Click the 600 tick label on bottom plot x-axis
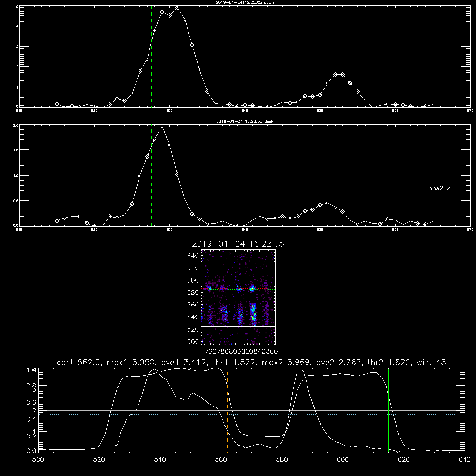 click(343, 460)
